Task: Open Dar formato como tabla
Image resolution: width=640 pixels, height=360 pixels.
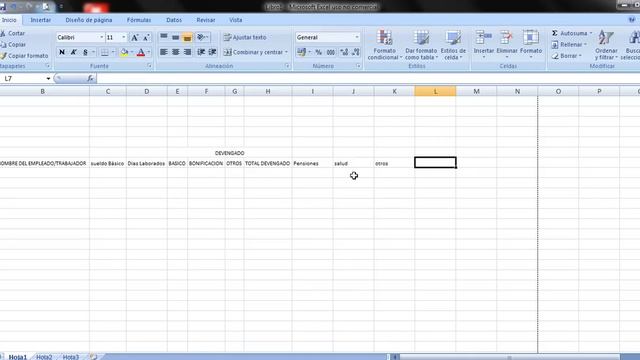Action: [421, 45]
